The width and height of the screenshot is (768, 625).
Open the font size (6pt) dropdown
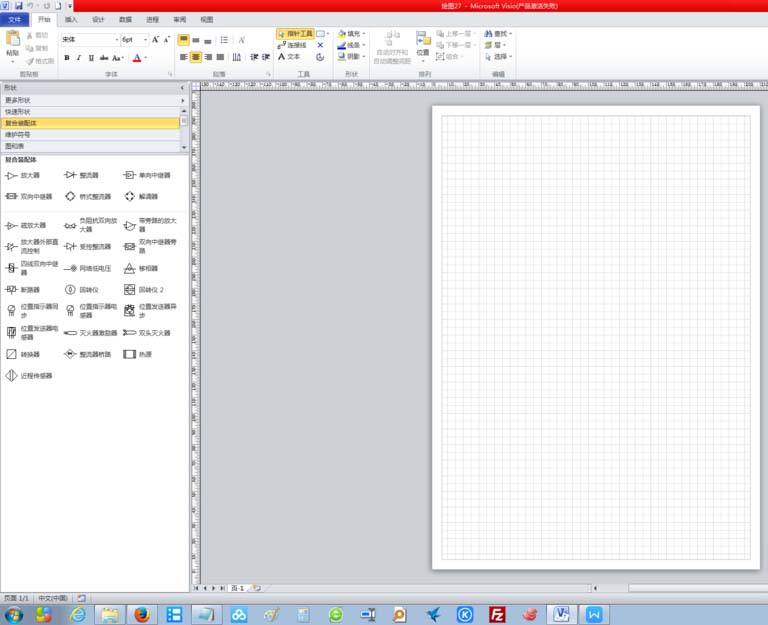[145, 40]
